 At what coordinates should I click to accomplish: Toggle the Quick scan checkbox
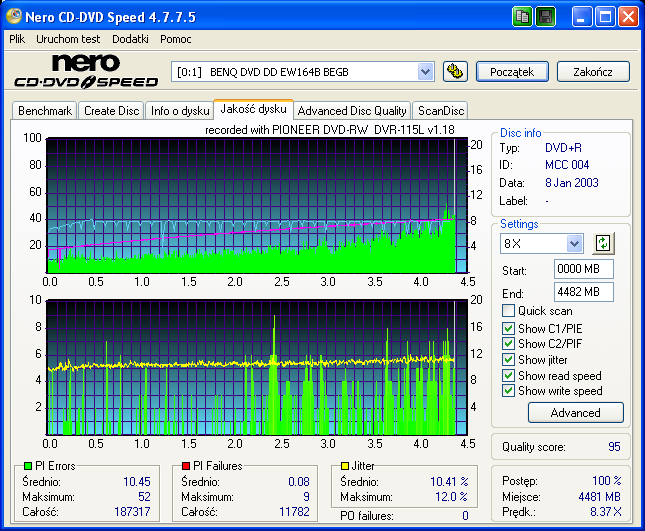[508, 311]
